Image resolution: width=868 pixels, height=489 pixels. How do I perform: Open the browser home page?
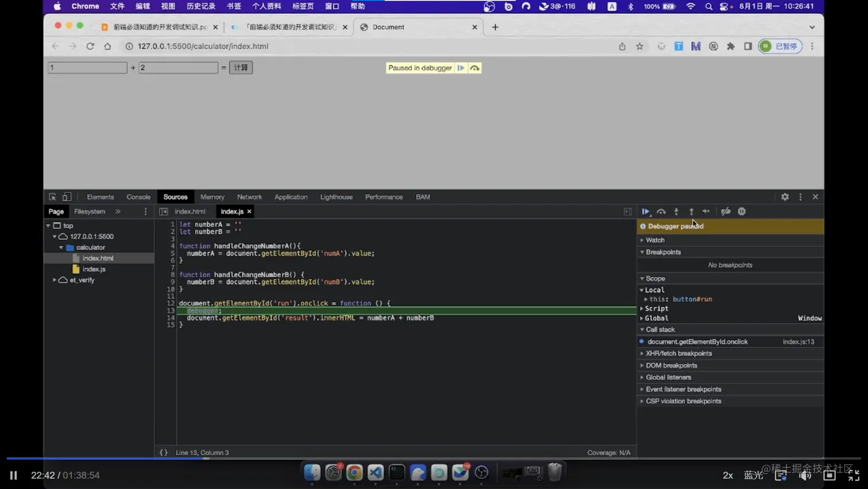click(x=107, y=46)
